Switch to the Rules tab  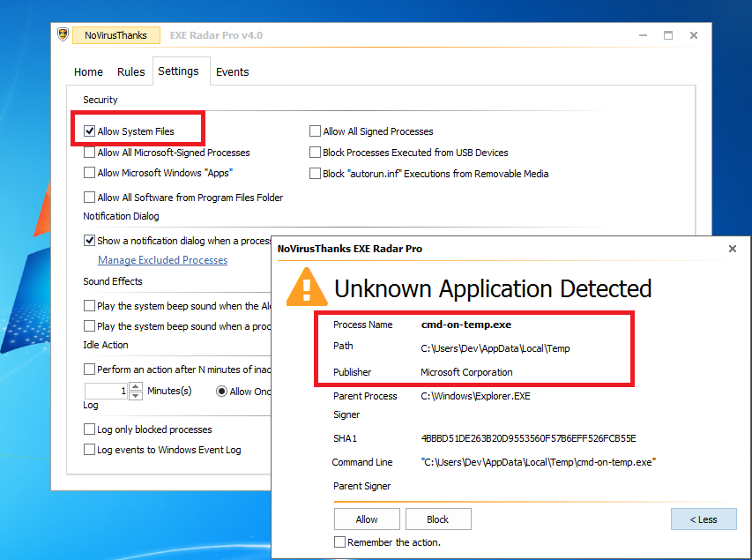pyautogui.click(x=131, y=72)
